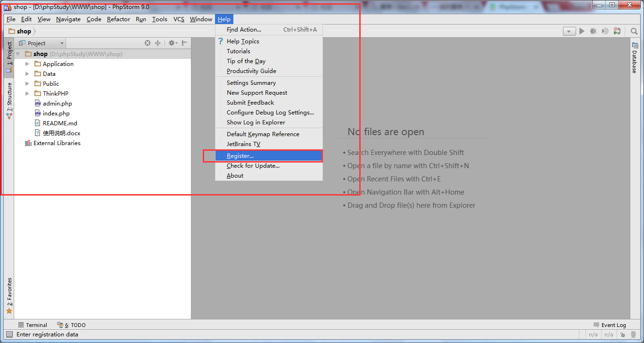Screen dimensions: 644x343
Task: Open the 2: Favorites side tab
Action: (x=9, y=295)
